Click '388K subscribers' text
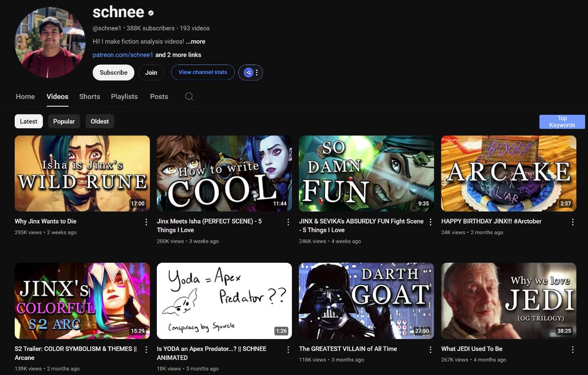This screenshot has height=375, width=588. click(x=150, y=28)
